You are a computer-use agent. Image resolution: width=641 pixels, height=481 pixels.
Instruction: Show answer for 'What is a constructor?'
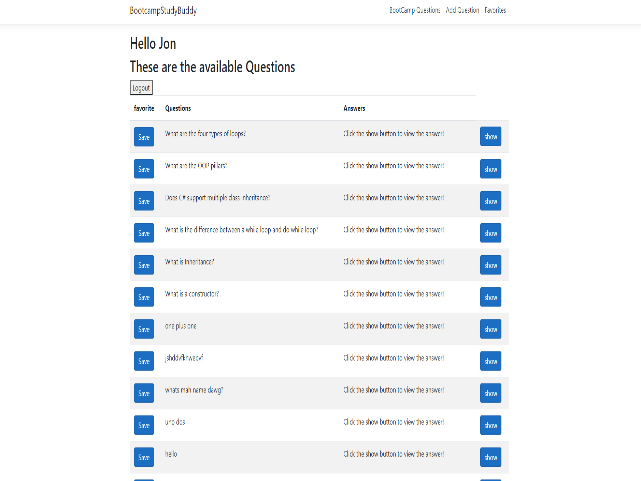(491, 297)
